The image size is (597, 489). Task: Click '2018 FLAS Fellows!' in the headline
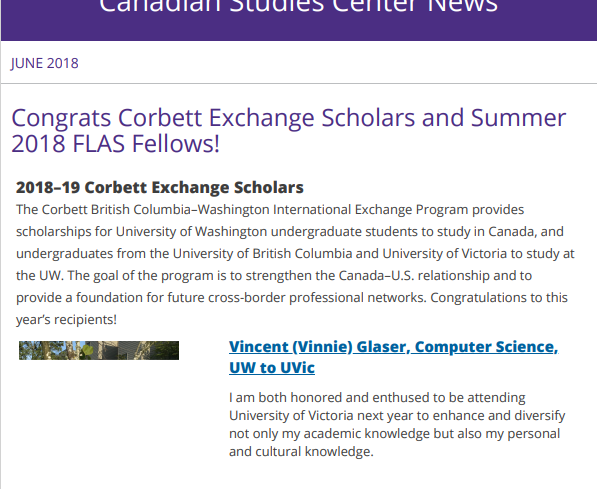115,144
